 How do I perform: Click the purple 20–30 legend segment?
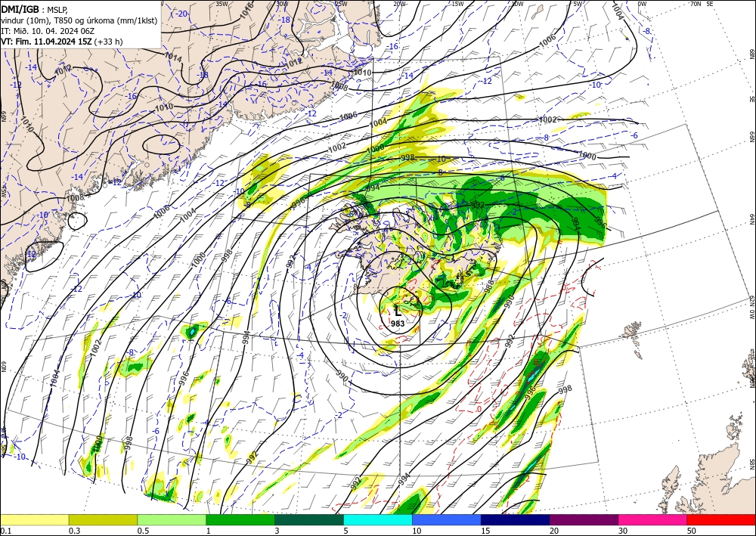click(584, 519)
